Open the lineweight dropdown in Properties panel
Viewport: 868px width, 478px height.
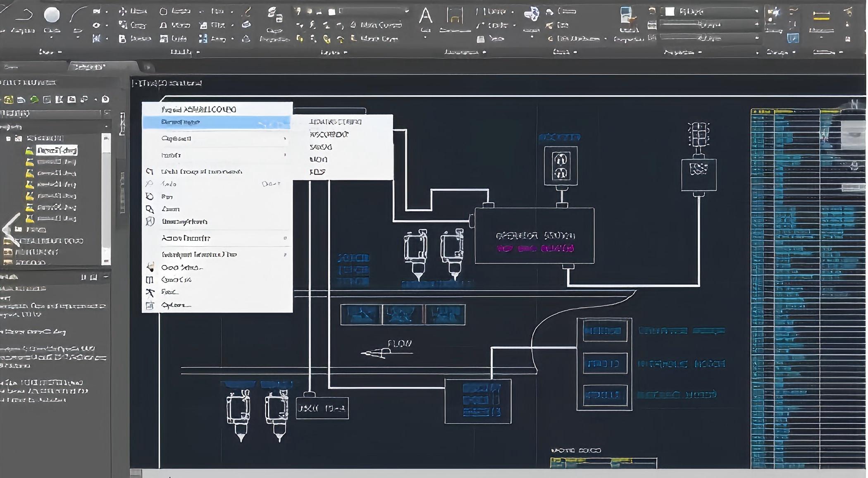[710, 25]
